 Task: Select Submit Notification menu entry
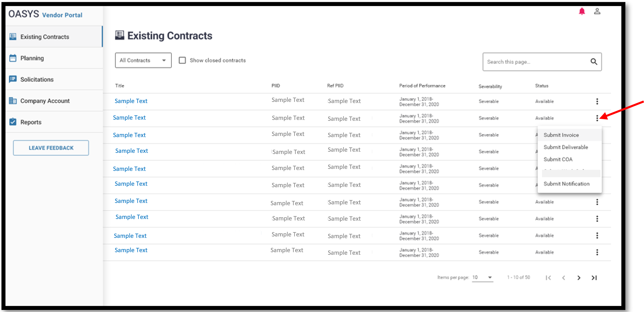[x=566, y=184]
